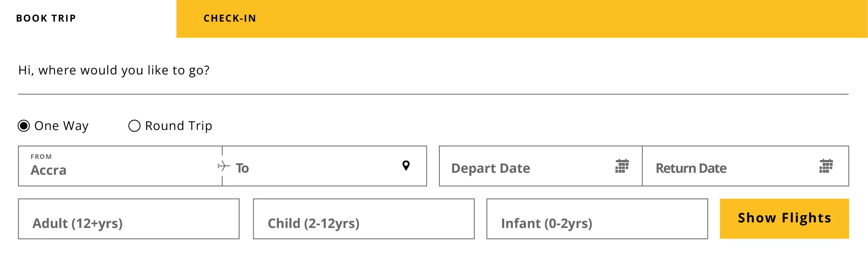Viewport: 868px width, 270px height.
Task: Select the One Way radio button
Action: [24, 126]
